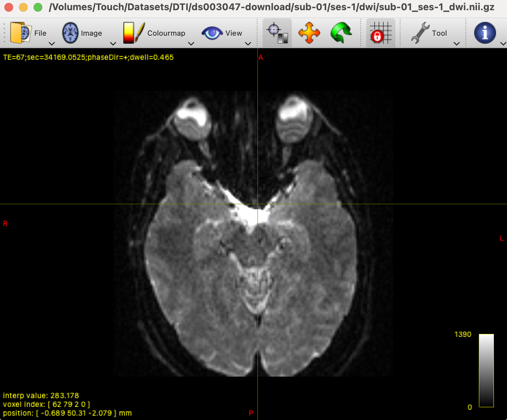Click the View eye icon
The width and height of the screenshot is (507, 420).
[x=212, y=33]
